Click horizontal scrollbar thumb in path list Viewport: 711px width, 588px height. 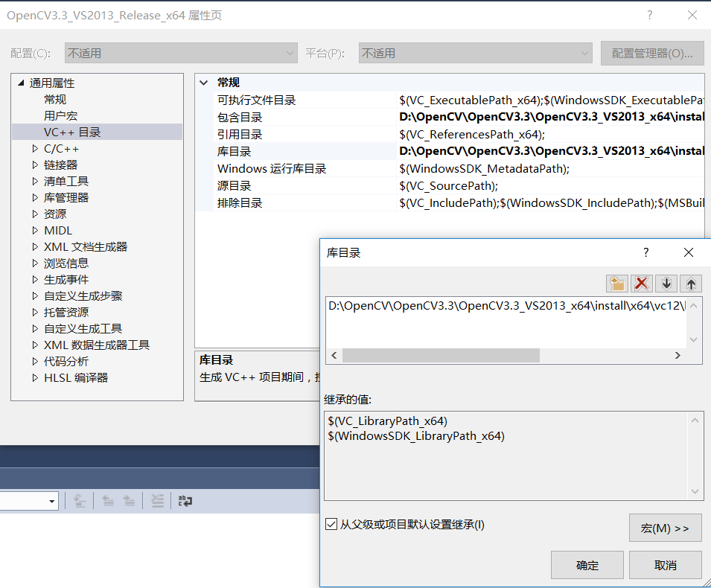[441, 356]
